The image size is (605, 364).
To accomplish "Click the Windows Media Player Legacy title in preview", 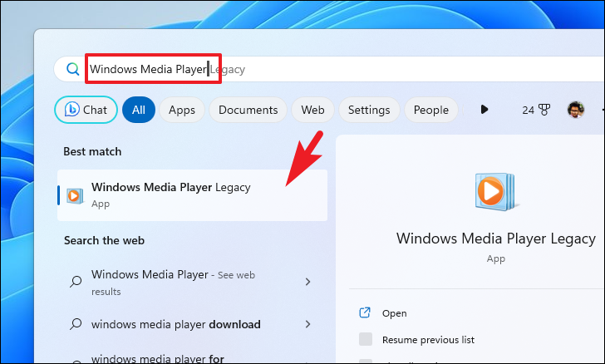I will (496, 239).
